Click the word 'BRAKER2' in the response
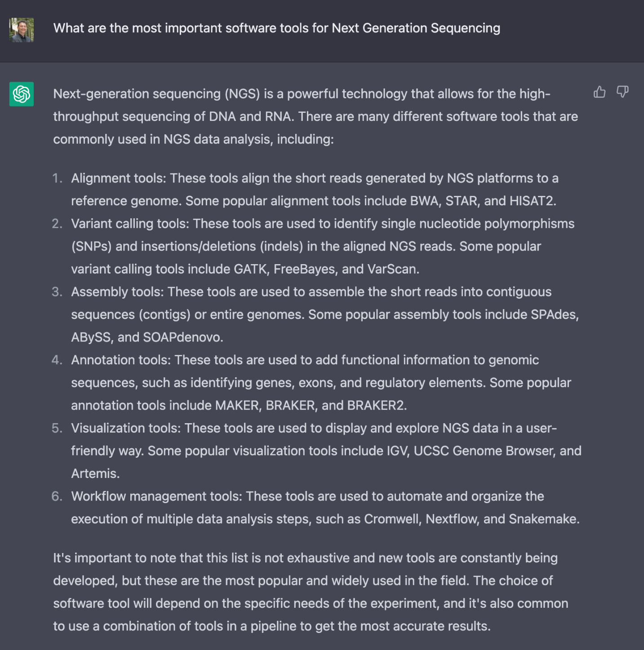The image size is (644, 650). (375, 406)
